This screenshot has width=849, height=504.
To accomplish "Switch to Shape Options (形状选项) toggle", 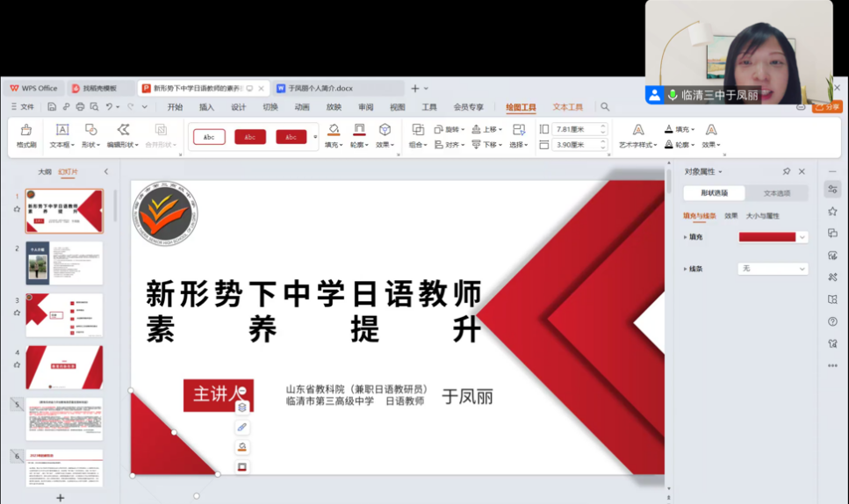I will [x=714, y=193].
